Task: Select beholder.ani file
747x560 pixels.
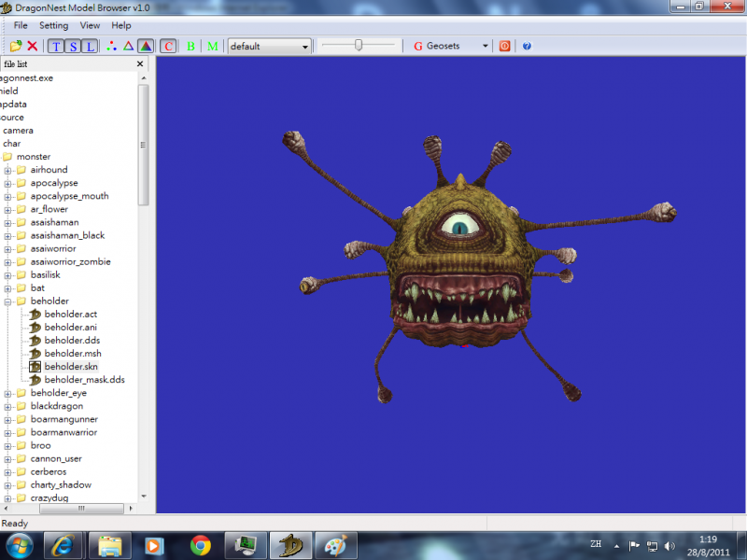Action: click(x=71, y=328)
